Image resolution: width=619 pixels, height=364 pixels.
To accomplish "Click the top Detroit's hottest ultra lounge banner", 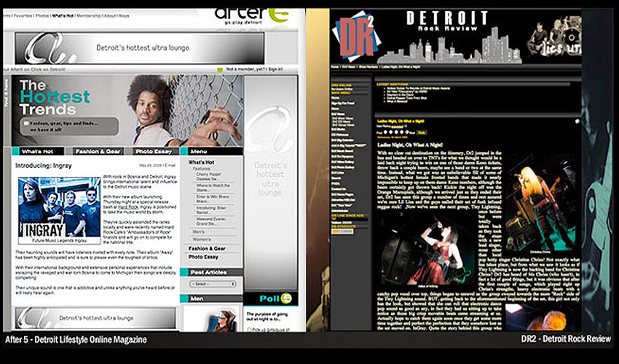I will (x=139, y=48).
